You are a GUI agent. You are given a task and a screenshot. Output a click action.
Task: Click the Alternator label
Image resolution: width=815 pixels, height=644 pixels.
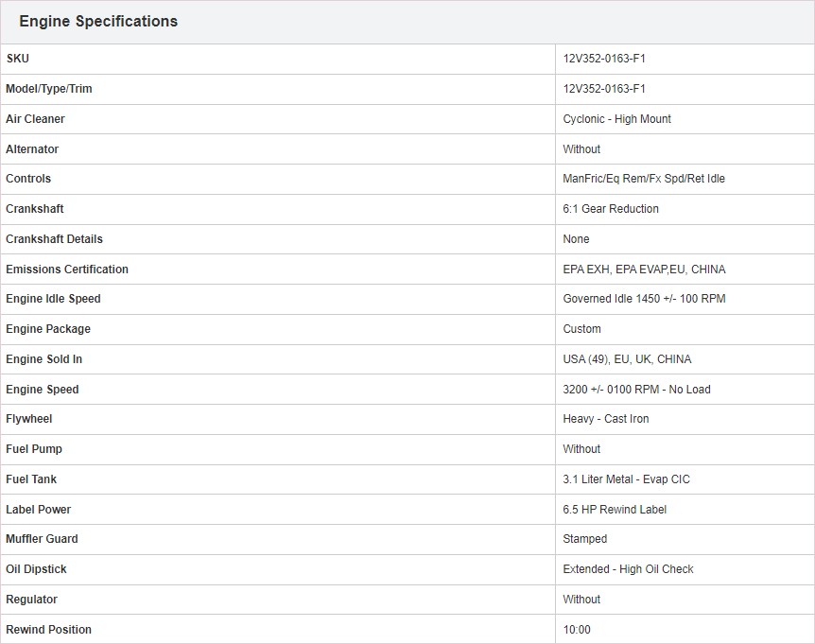click(x=32, y=149)
